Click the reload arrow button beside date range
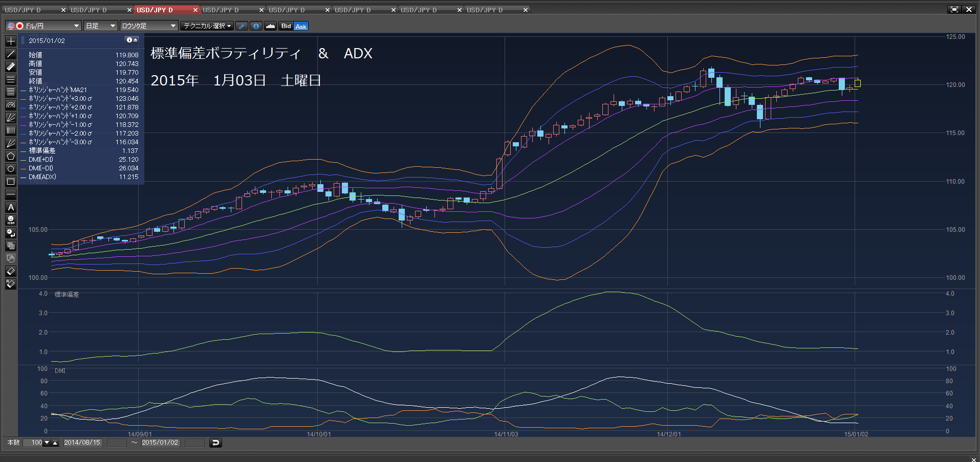This screenshot has height=462, width=980. (215, 443)
